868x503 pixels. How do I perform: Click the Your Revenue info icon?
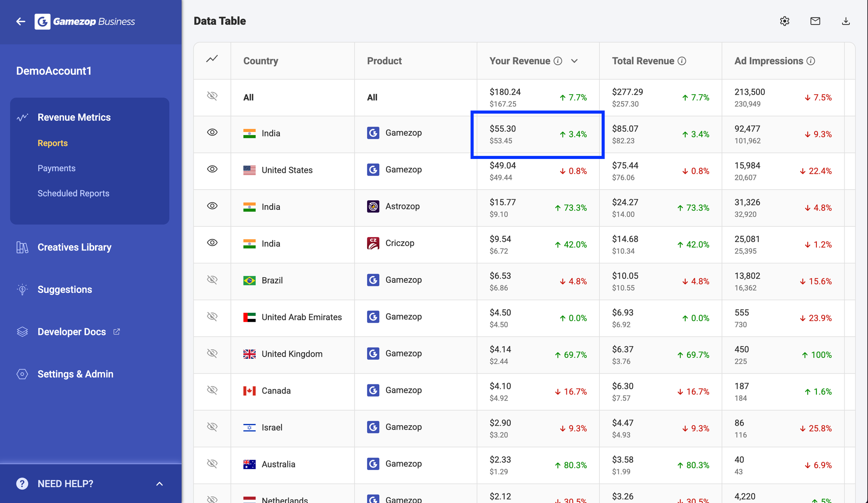[558, 61]
